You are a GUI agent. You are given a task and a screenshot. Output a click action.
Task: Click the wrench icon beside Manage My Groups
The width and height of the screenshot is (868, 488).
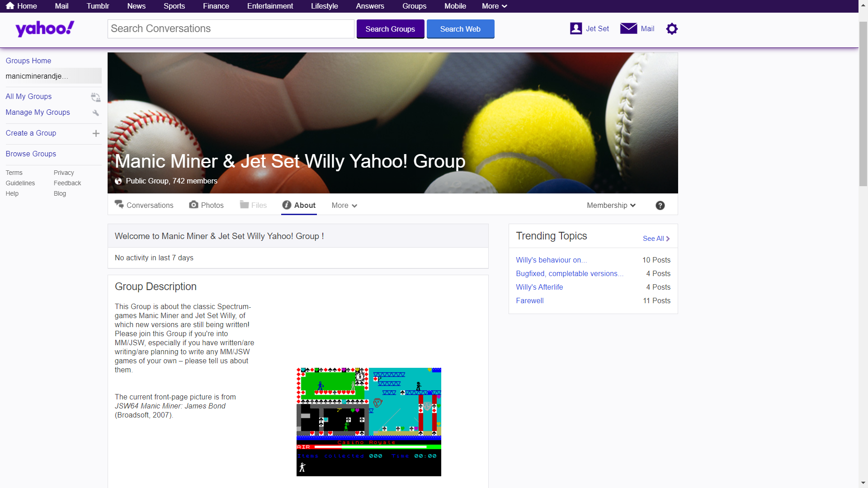click(95, 113)
